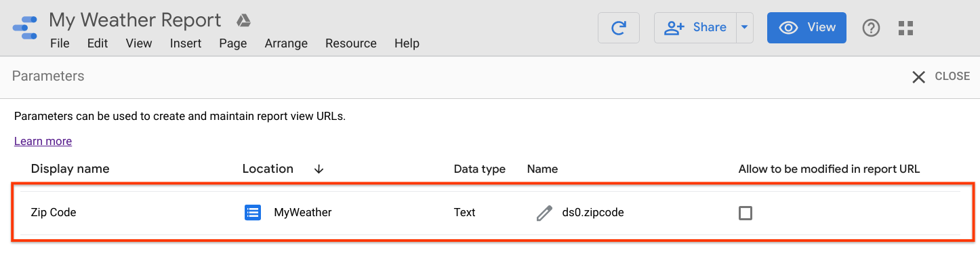Screen dimensions: 980x267
Task: Click the Share button
Action: 695,28
